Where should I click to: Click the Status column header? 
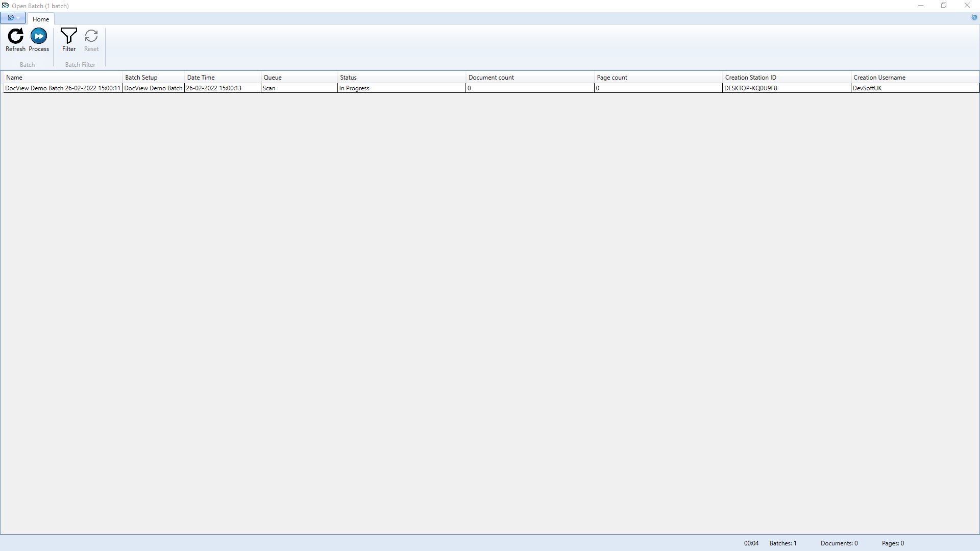tap(401, 78)
